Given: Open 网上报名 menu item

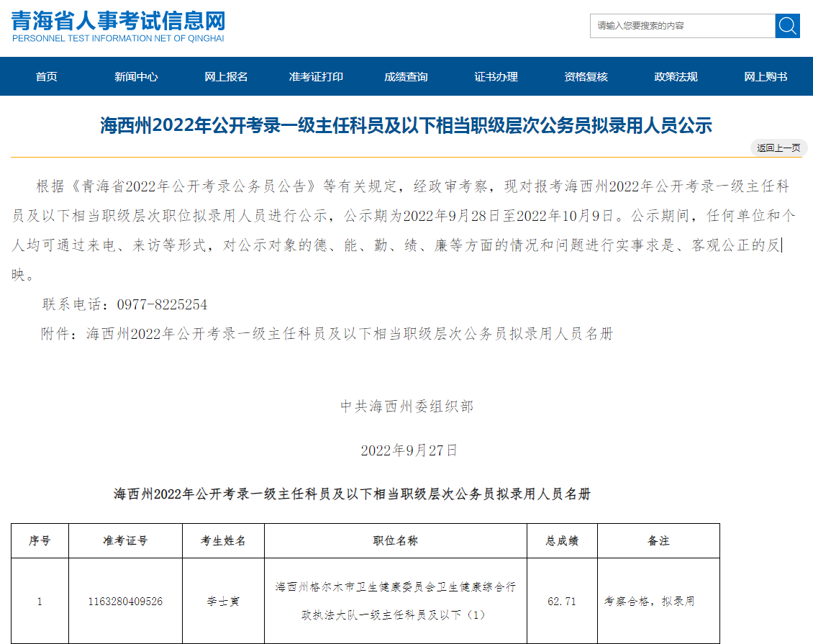Looking at the screenshot, I should pos(226,77).
